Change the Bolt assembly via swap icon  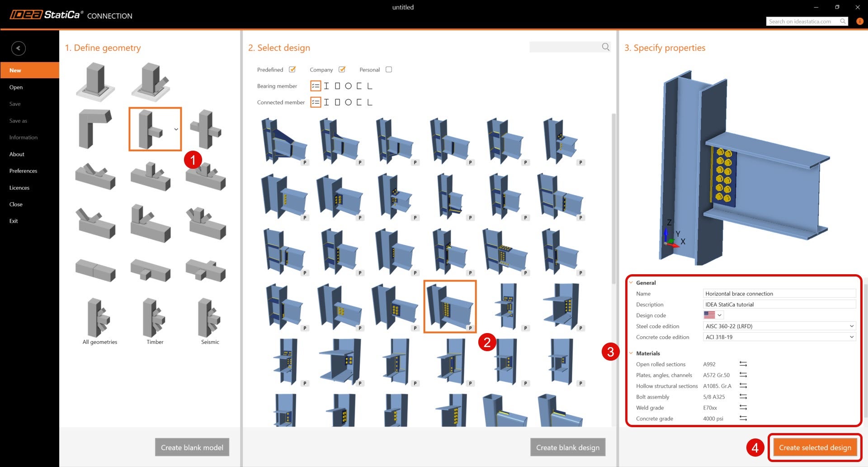[743, 396]
